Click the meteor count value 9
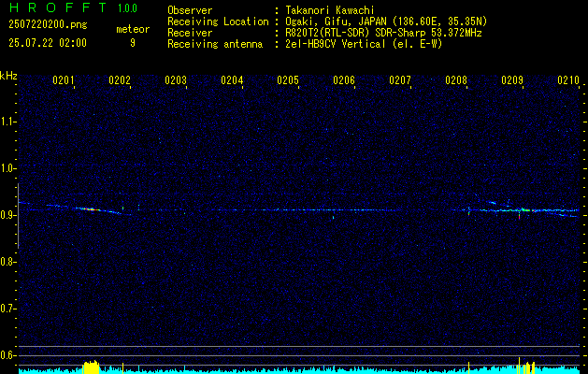588x374 pixels. tap(133, 43)
